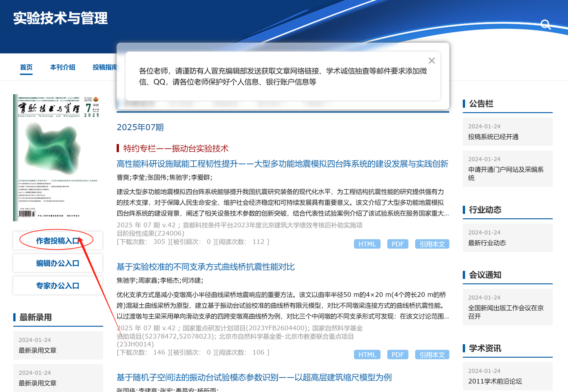Open article on 地震模拟四台阵系统
The image size is (568, 392).
coord(282,164)
